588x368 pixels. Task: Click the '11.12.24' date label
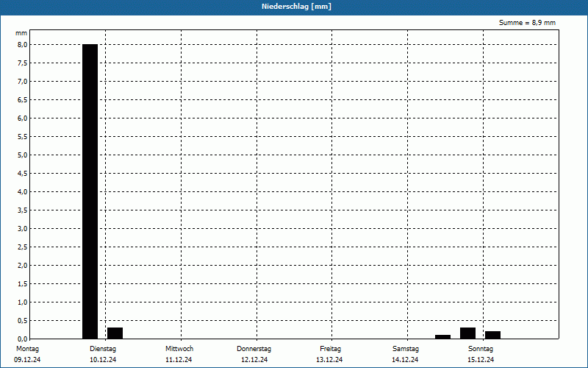179,359
